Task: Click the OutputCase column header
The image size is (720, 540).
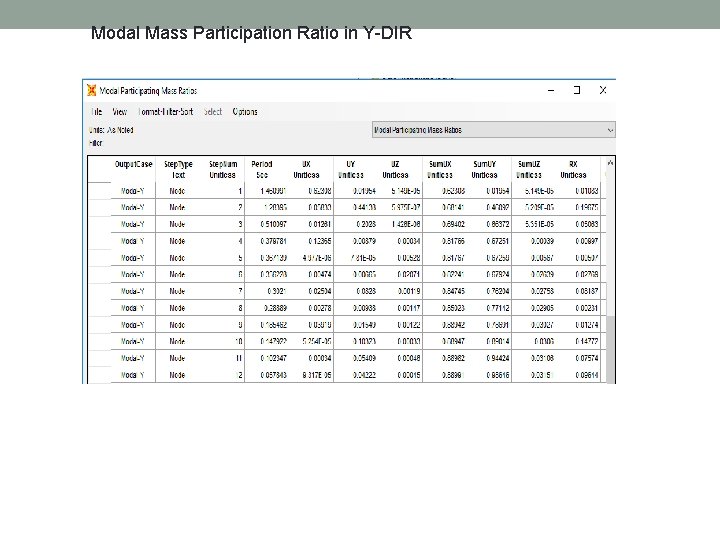Action: point(133,169)
